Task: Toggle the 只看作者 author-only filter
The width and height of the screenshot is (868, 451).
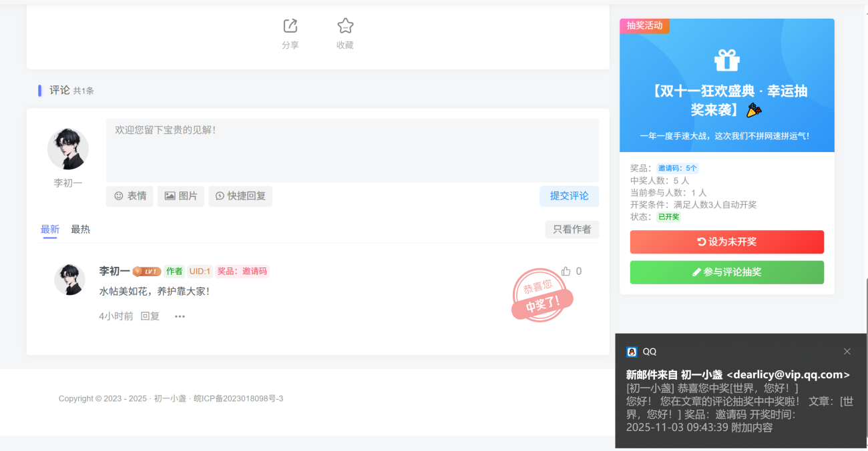Action: pyautogui.click(x=572, y=230)
